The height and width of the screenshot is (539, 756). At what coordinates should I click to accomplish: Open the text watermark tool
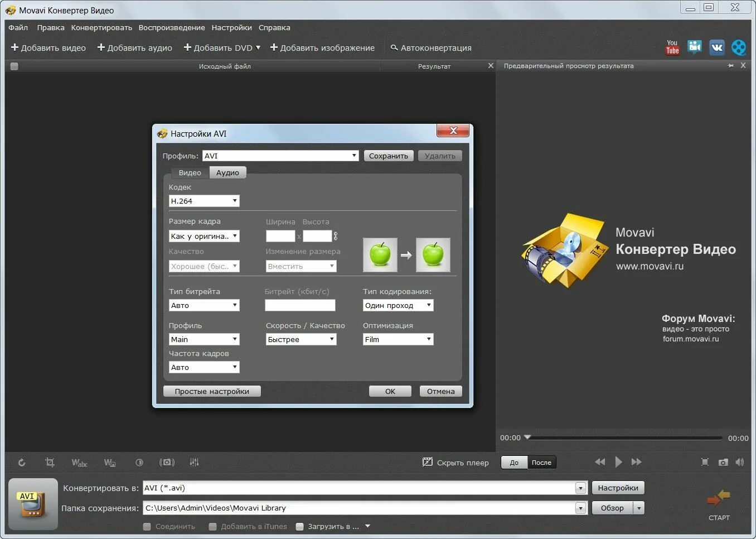79,463
